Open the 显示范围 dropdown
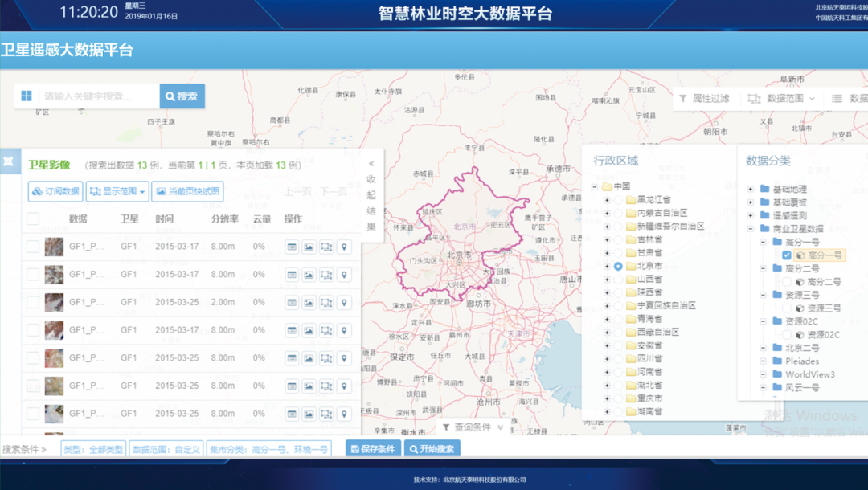The height and width of the screenshot is (490, 868). (117, 191)
